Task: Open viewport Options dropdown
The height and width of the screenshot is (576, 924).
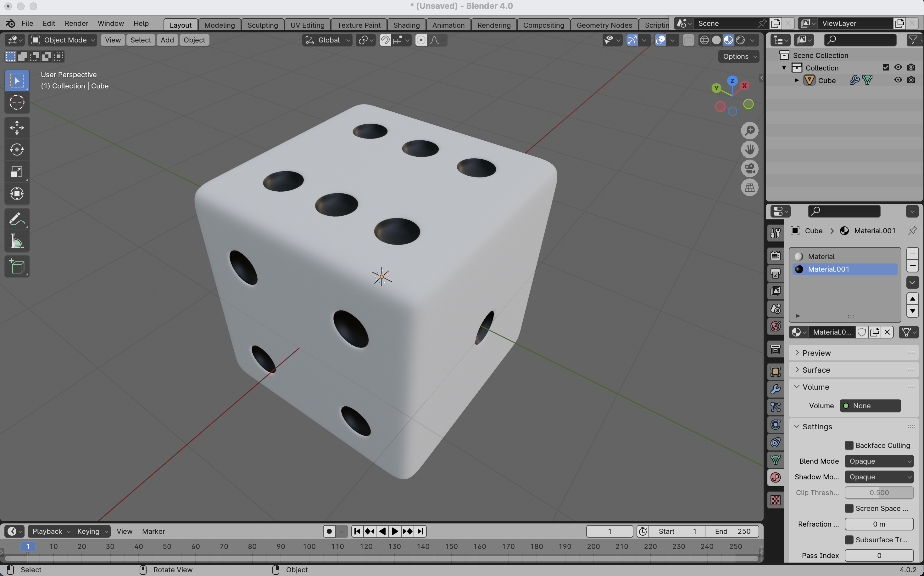Action: click(x=739, y=56)
